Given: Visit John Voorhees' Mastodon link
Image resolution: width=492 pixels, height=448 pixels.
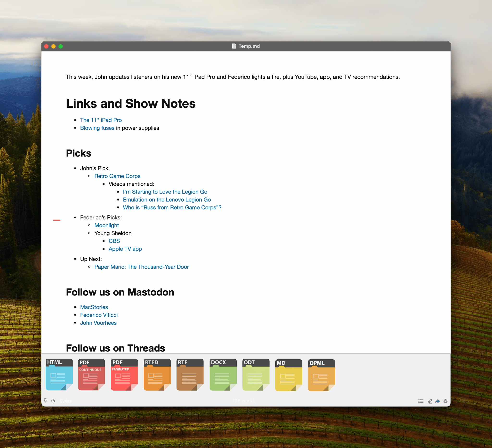Looking at the screenshot, I should (x=98, y=323).
